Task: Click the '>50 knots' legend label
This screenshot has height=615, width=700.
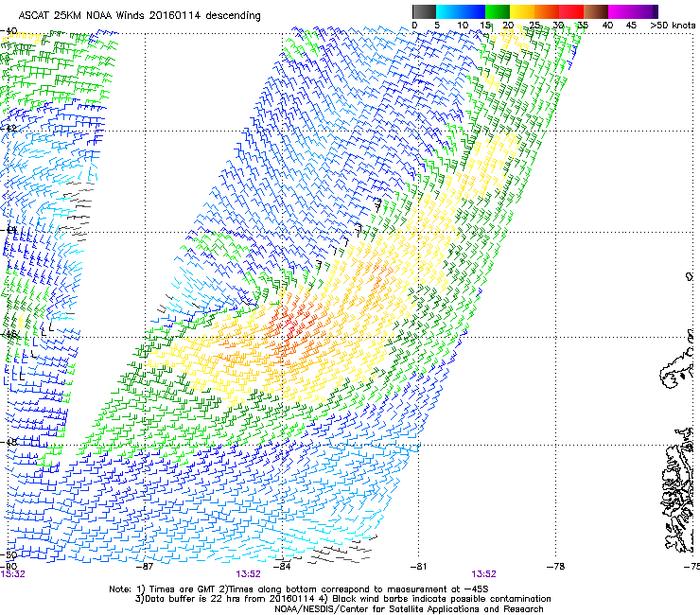Action: point(673,26)
